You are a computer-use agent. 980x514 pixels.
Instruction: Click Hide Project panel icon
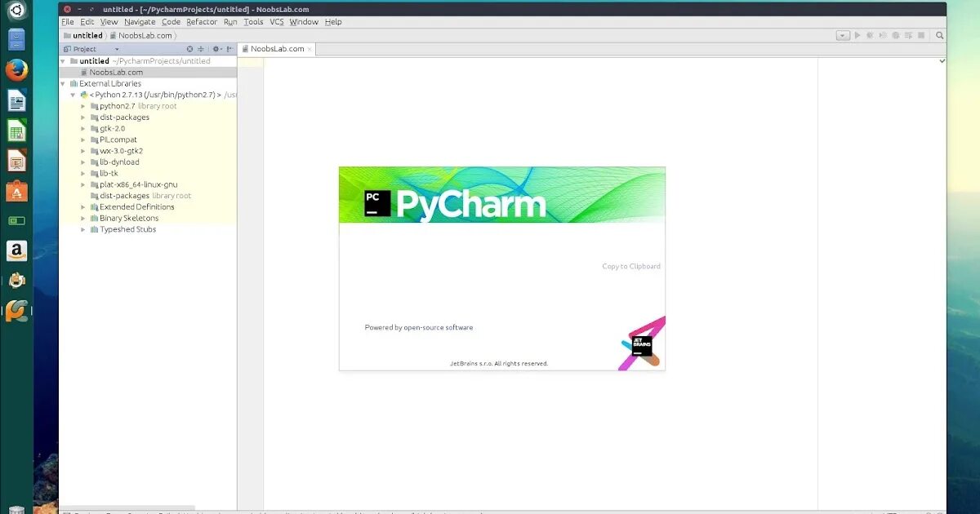pos(229,49)
